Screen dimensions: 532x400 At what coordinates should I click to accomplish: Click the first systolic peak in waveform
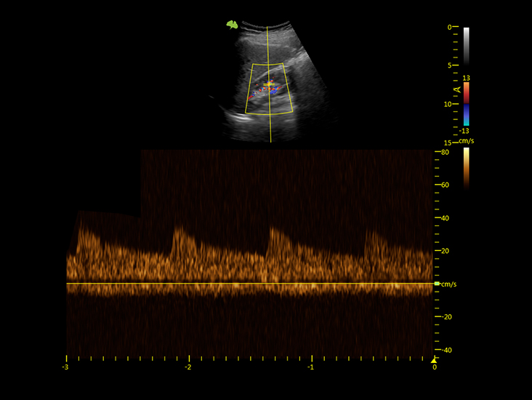pos(80,228)
